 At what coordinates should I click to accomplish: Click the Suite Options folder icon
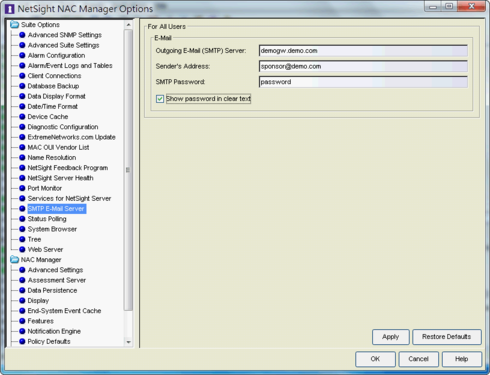[14, 24]
